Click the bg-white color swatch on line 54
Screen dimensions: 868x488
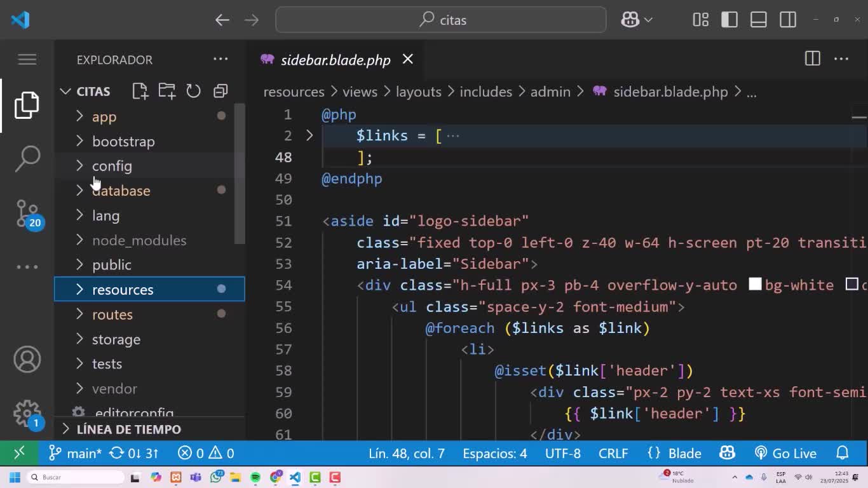click(755, 285)
